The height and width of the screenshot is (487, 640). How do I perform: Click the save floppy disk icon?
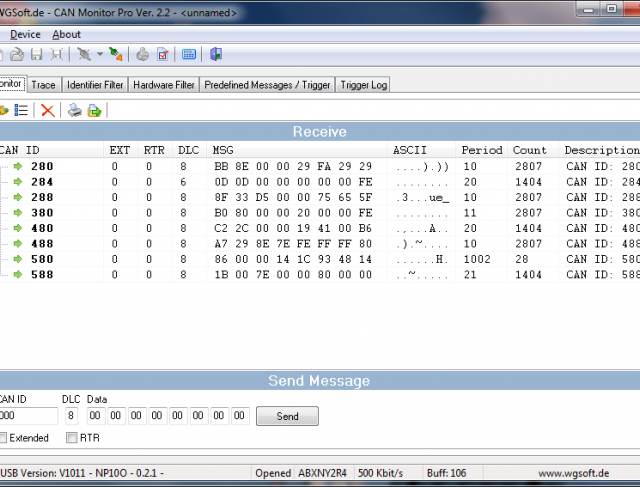(37, 55)
